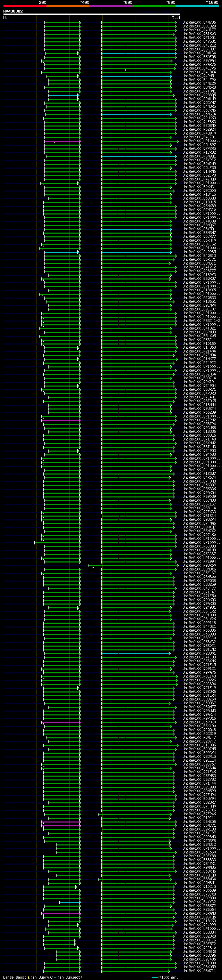This screenshot has height=980, width=222.
Task: Click the purple ~60% identity color band
Action: click(x=111, y=6)
